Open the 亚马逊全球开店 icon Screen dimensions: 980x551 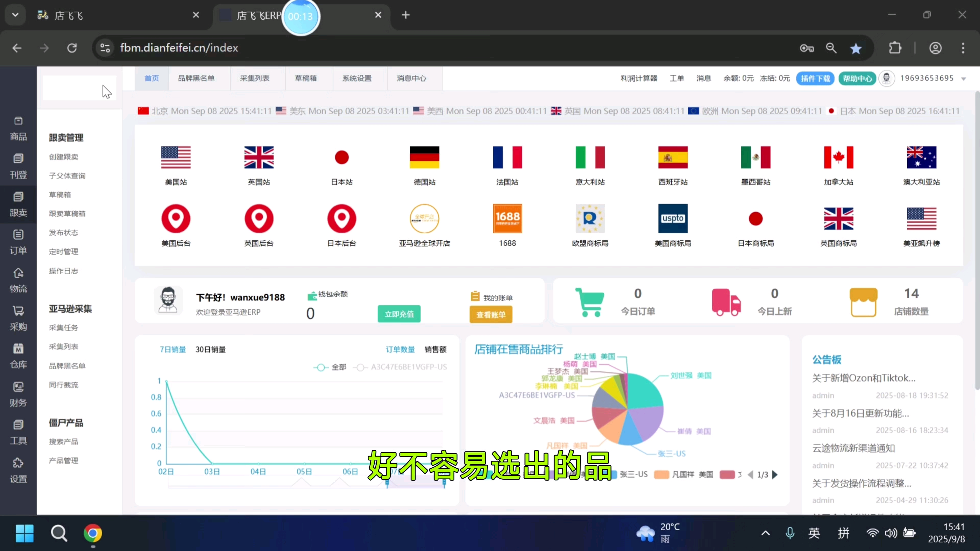[x=425, y=219]
